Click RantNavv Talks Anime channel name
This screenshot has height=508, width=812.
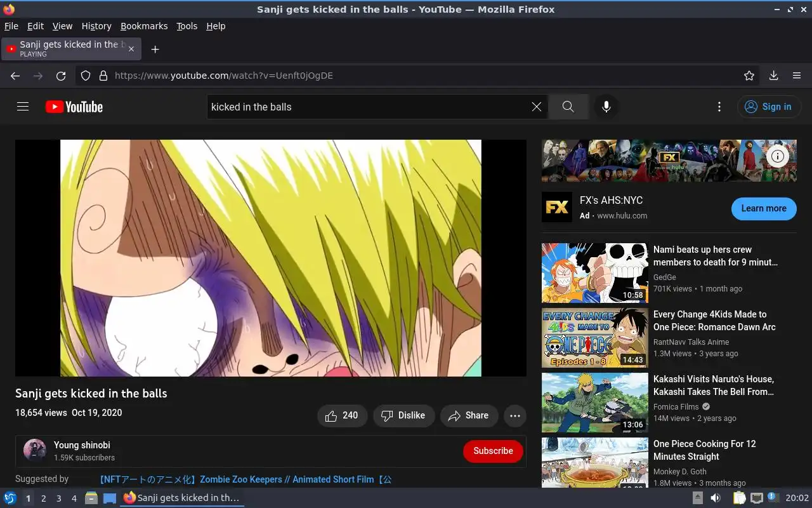coord(691,342)
